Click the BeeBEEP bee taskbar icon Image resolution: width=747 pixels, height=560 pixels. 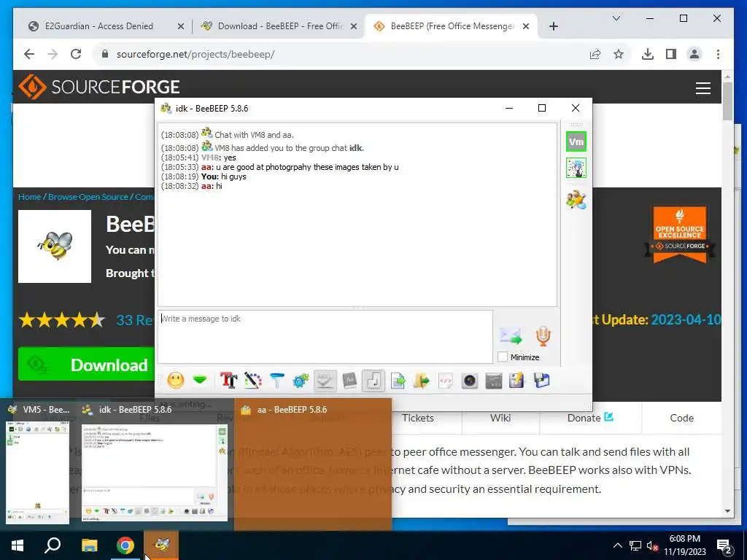[x=162, y=545]
